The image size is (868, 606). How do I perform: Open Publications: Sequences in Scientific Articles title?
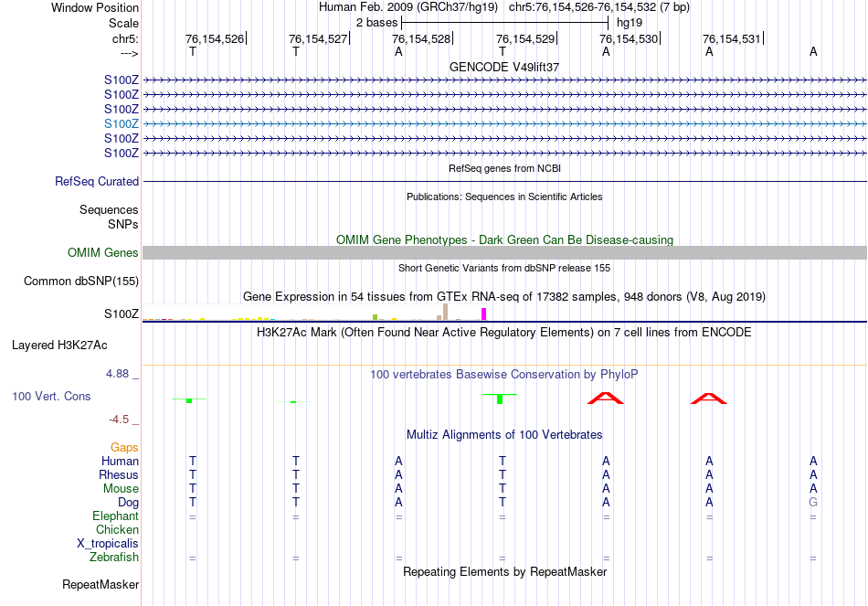[x=504, y=197]
